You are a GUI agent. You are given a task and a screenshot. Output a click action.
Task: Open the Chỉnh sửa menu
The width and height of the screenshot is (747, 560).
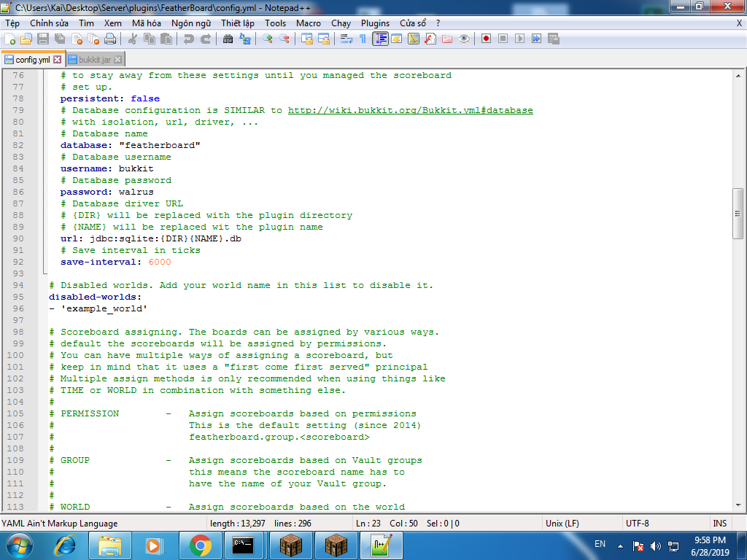[49, 23]
